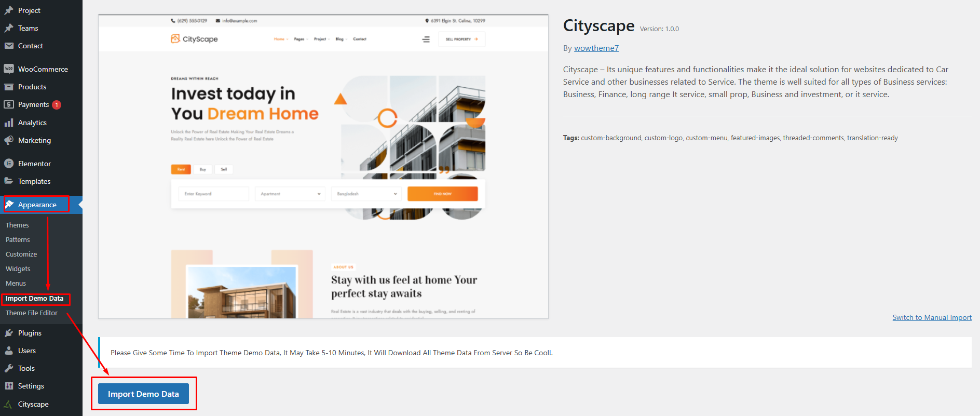Select the Buy tab in preview
The image size is (980, 416).
click(x=203, y=169)
